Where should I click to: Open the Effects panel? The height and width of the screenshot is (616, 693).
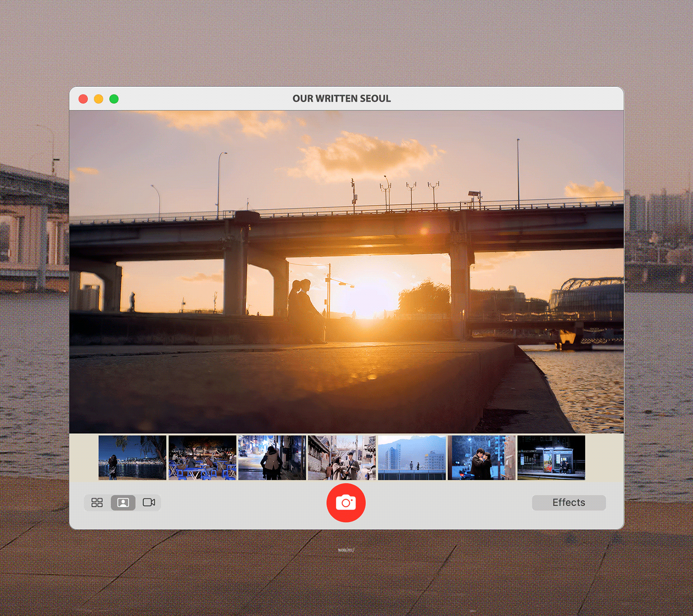(569, 502)
